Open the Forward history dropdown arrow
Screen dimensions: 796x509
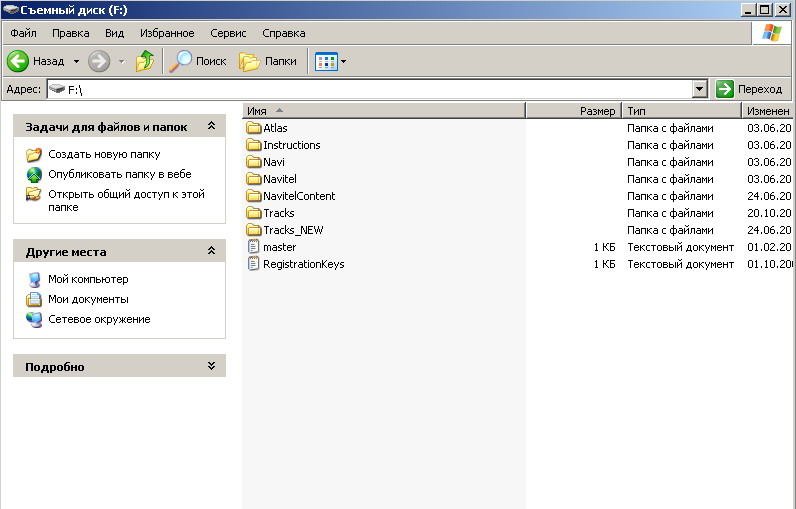(121, 61)
